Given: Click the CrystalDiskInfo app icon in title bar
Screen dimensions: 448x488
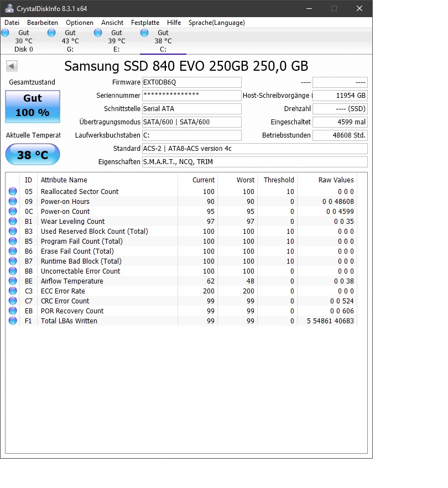Looking at the screenshot, I should click(9, 8).
